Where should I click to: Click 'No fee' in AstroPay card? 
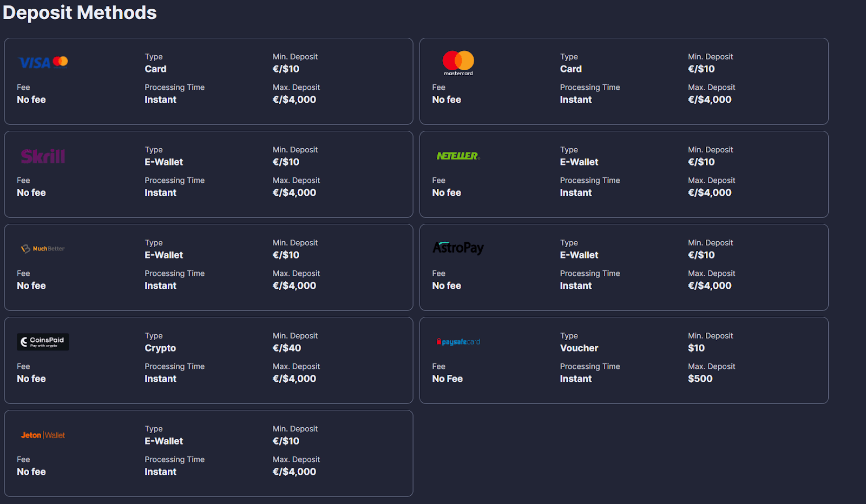pyautogui.click(x=447, y=286)
